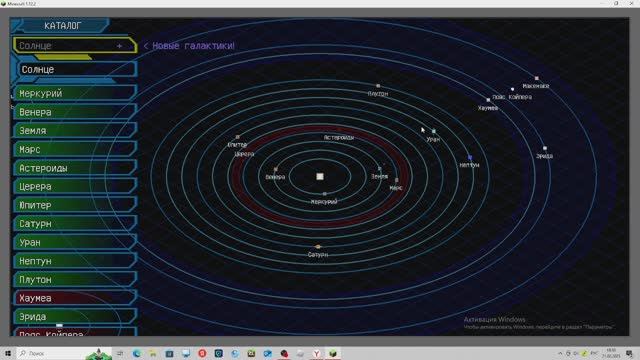Select the Меркурий planet marker on the map

pos(325,194)
